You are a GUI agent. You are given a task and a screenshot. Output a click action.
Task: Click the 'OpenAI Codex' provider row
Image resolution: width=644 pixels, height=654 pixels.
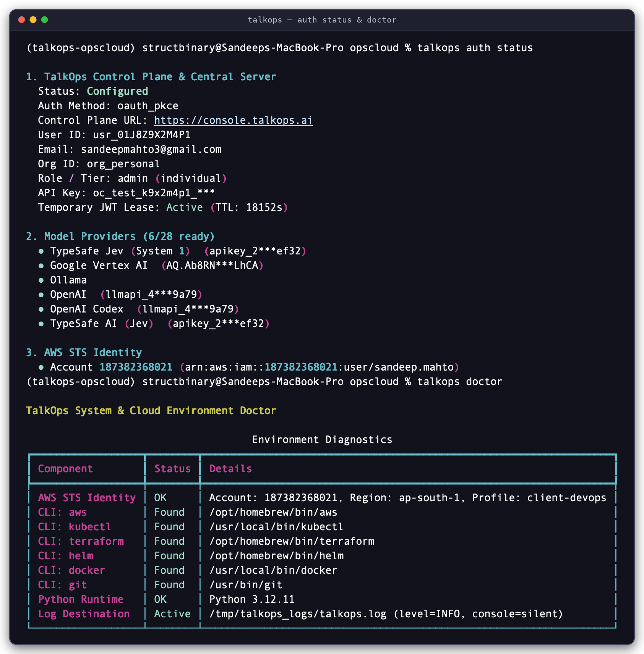tap(139, 309)
